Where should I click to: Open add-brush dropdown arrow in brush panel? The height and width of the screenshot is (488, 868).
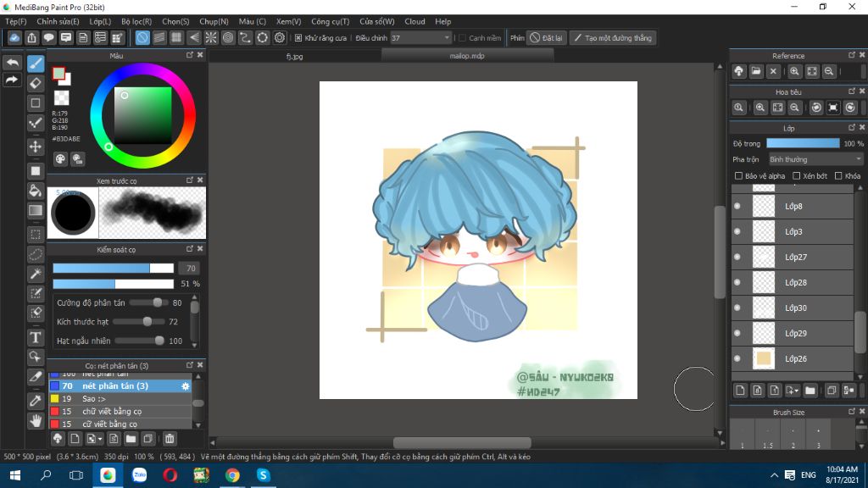coord(100,439)
